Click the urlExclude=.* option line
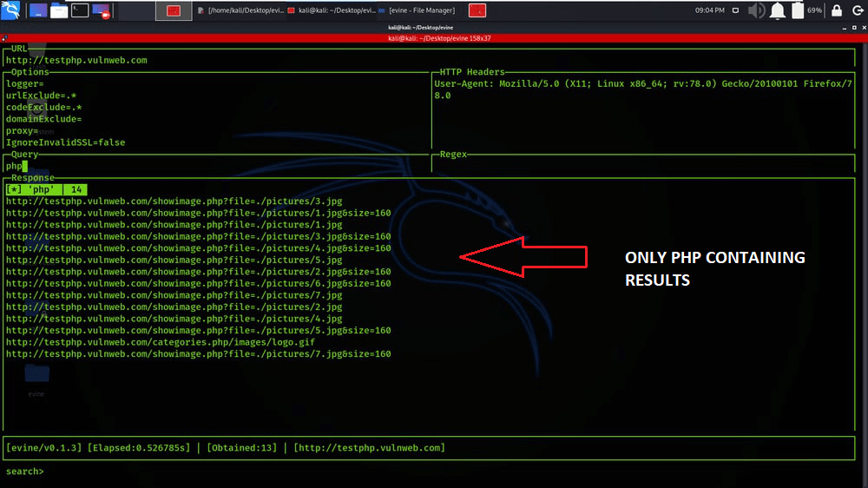The image size is (868, 488). click(42, 96)
